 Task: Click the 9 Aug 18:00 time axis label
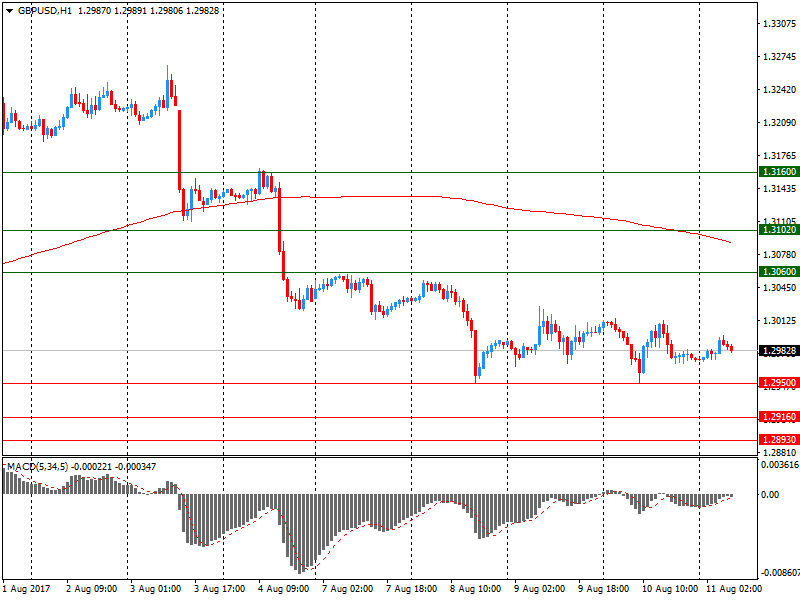[604, 589]
